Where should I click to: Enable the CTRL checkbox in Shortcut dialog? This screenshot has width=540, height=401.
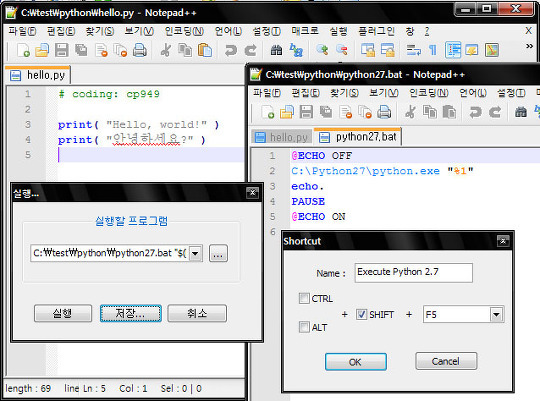click(x=304, y=298)
